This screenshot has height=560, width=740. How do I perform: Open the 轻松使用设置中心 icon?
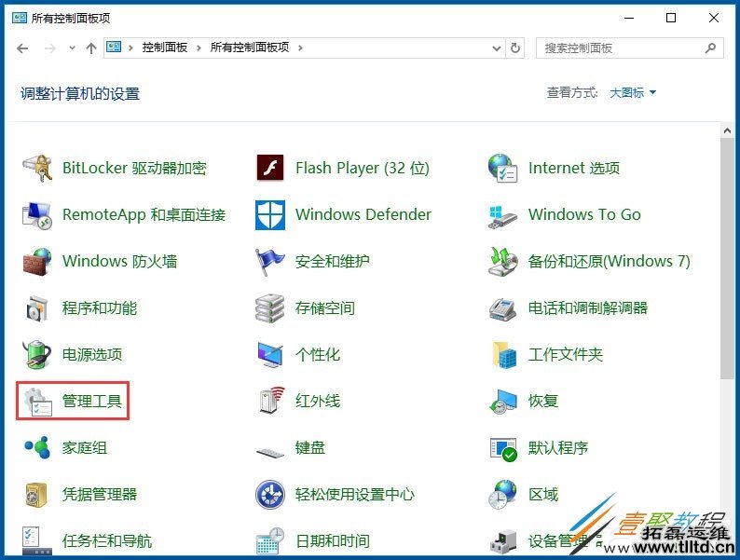270,495
